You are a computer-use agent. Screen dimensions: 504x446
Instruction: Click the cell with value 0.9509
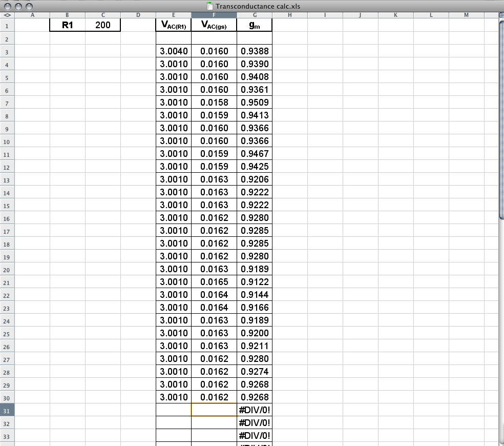[x=255, y=103]
